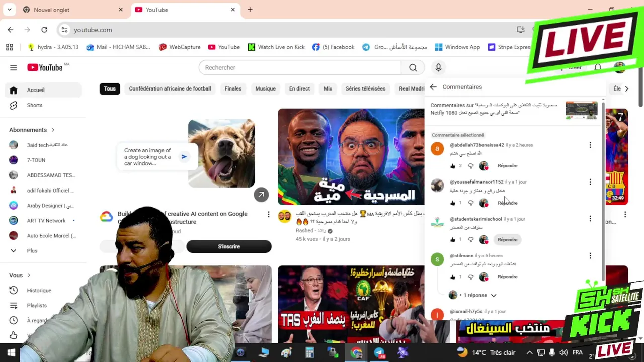Open 3aid tech subscription channel
This screenshot has height=362, width=644.
[43, 145]
